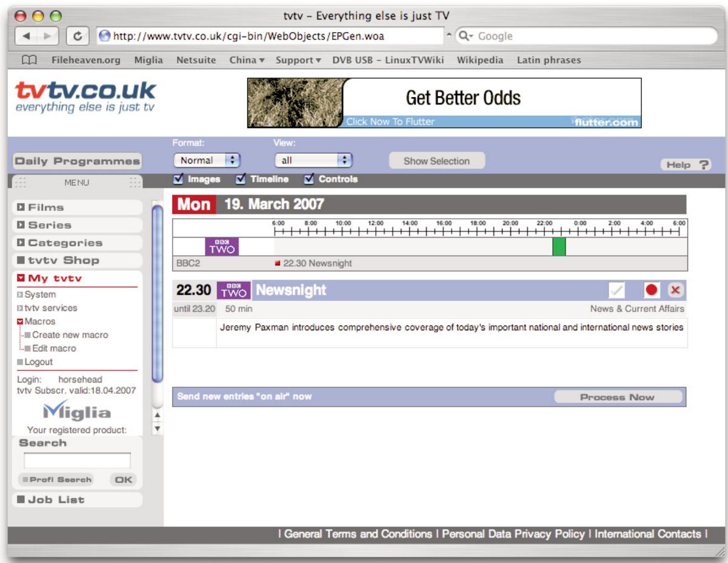Open the China bookmarks folder dropdown
The height and width of the screenshot is (563, 728).
[248, 60]
